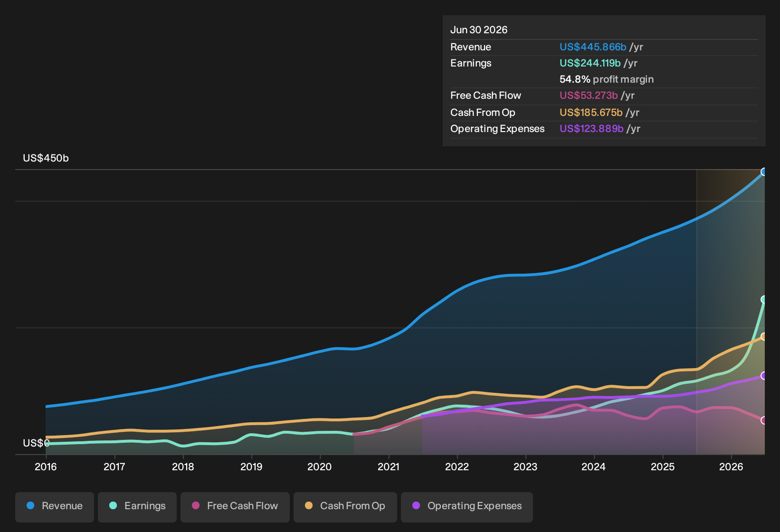Click the 2016 x-axis label

(46, 466)
